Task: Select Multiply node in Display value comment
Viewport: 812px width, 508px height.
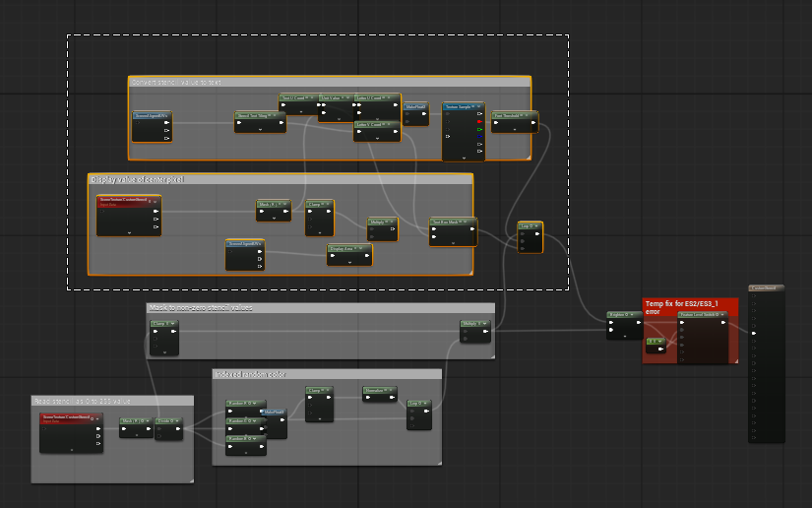Action: (x=383, y=229)
